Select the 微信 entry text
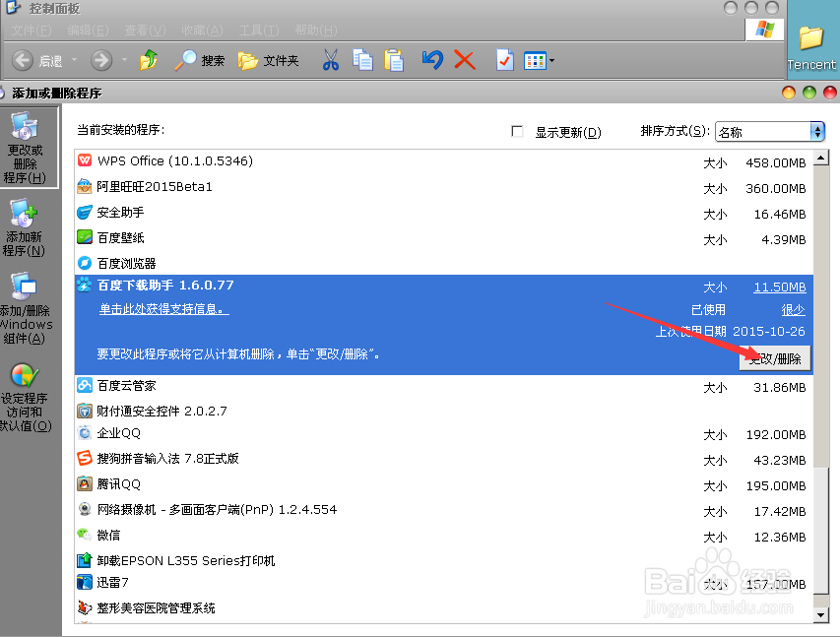This screenshot has height=637, width=840. coord(108,536)
